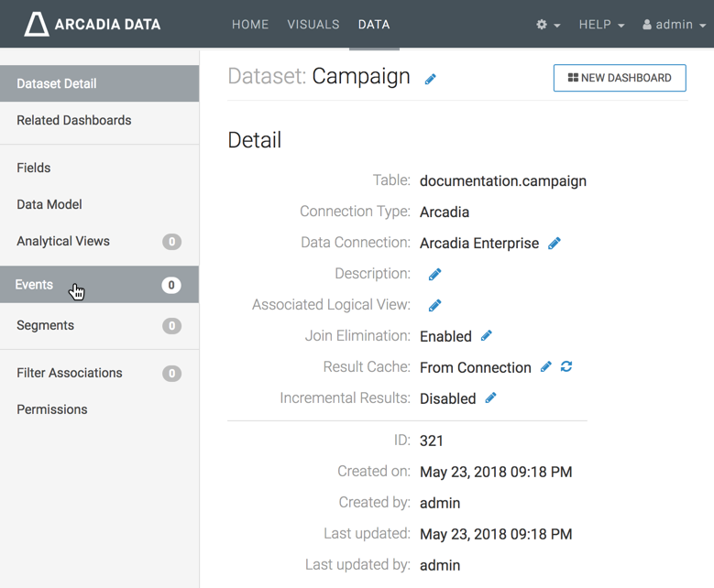
Task: Open the Data Model section
Action: coord(49,204)
